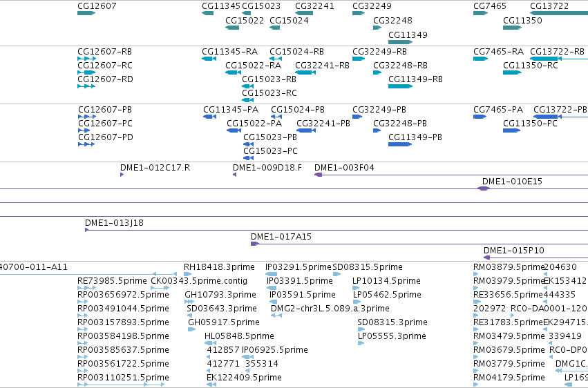Click protein CG12607-PD
The image size is (588, 388).
pos(86,144)
